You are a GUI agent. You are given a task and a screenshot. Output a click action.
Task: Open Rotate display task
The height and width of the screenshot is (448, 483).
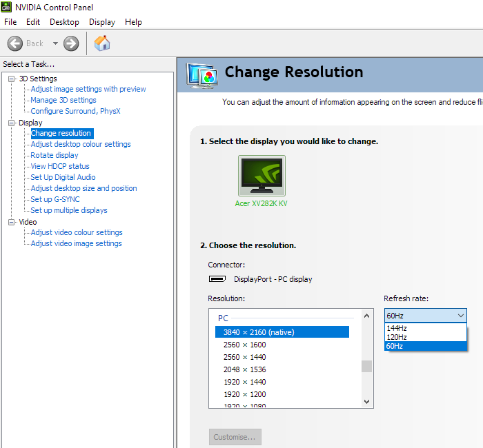[55, 155]
